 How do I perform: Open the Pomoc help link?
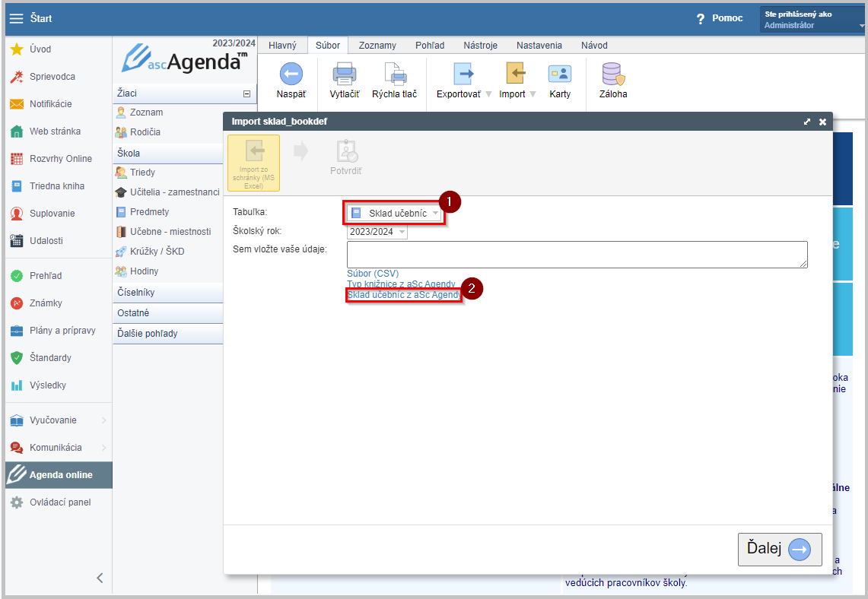coord(720,19)
